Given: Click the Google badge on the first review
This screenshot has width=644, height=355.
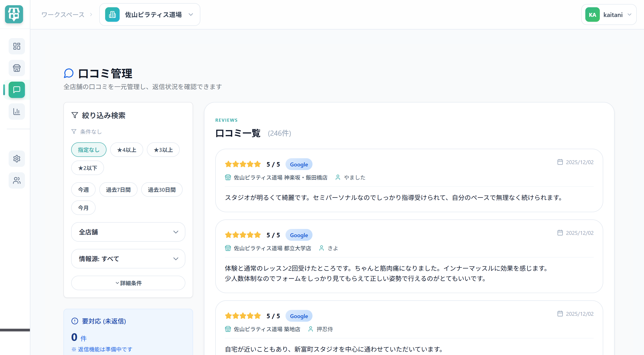Looking at the screenshot, I should 299,164.
